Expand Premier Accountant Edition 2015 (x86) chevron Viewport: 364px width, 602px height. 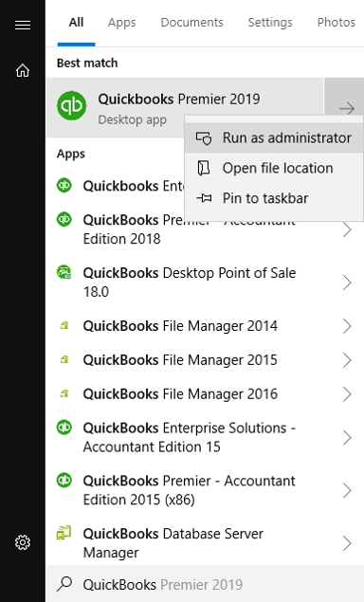click(347, 490)
